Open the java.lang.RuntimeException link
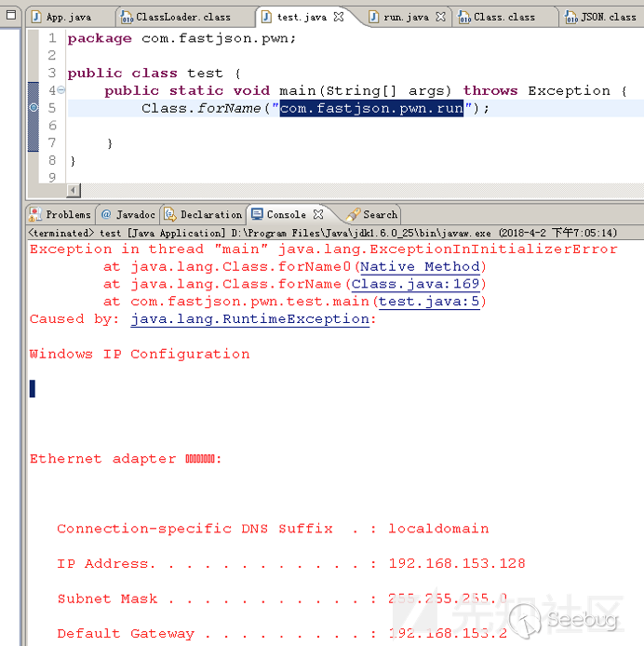This screenshot has height=646, width=644. 250,319
